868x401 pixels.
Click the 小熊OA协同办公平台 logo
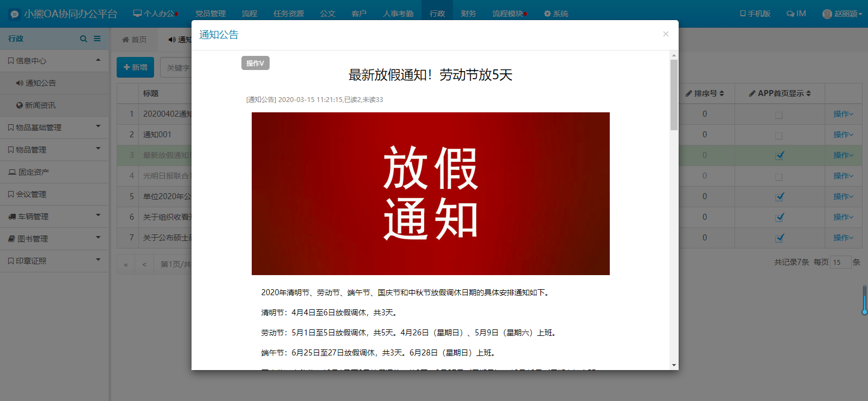click(x=63, y=14)
